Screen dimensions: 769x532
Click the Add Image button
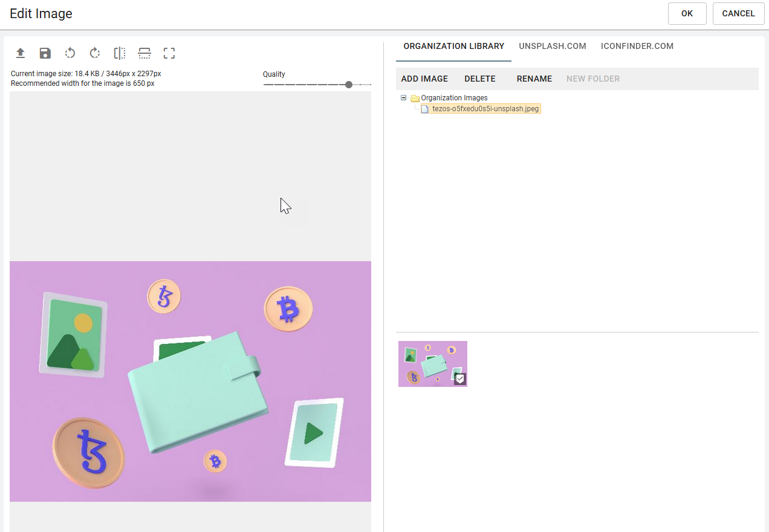click(x=424, y=79)
